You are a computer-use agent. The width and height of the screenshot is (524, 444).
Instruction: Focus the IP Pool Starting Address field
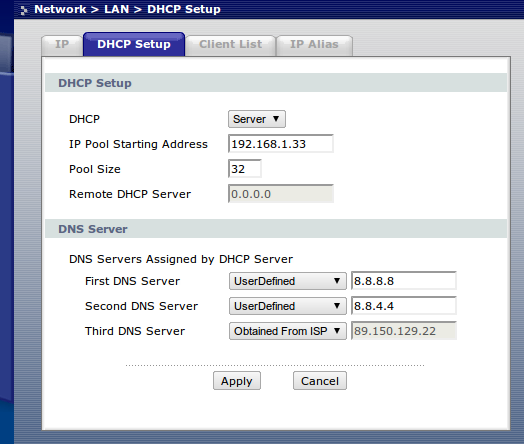click(281, 144)
